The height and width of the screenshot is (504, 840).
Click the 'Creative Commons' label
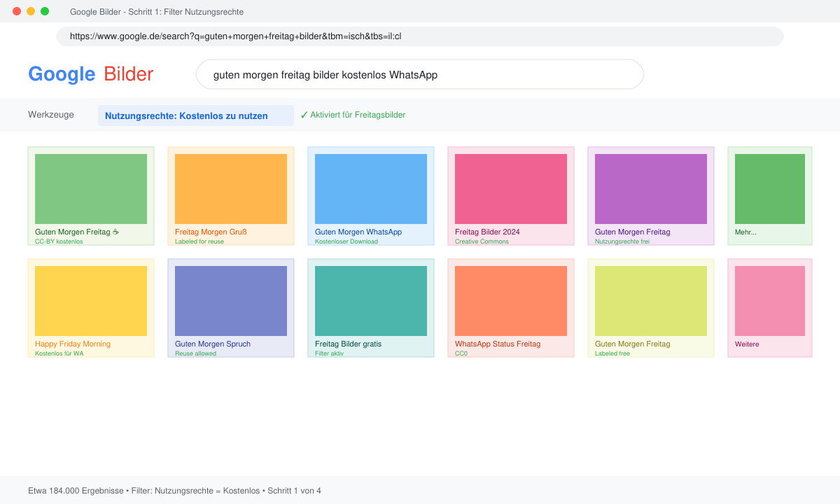[x=482, y=241]
